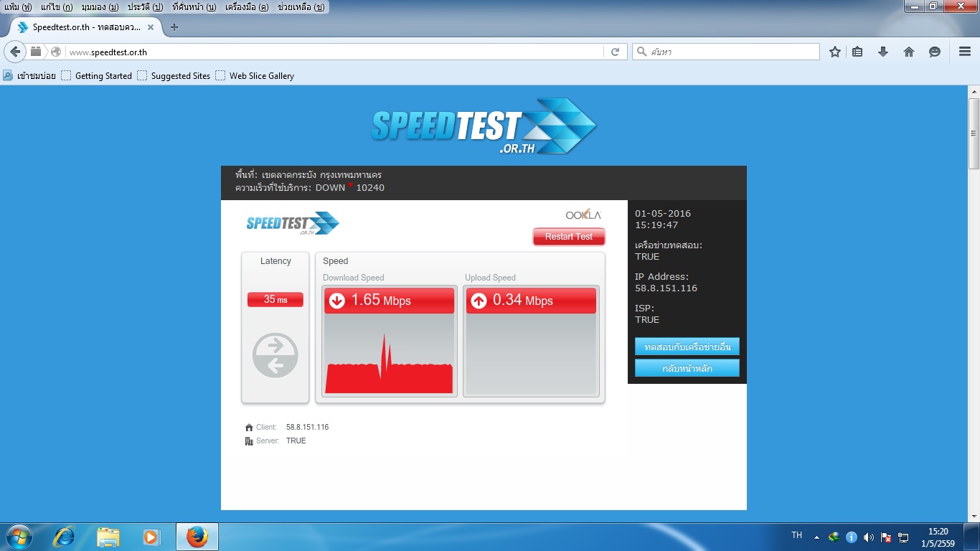Open the Action Center flag tray icon

click(x=886, y=537)
